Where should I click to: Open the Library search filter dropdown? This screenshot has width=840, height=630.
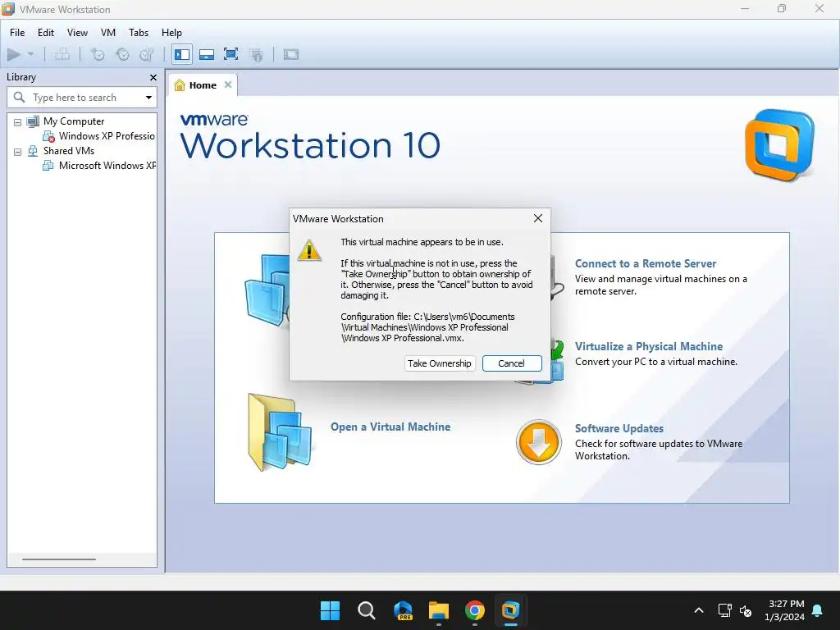tap(148, 98)
